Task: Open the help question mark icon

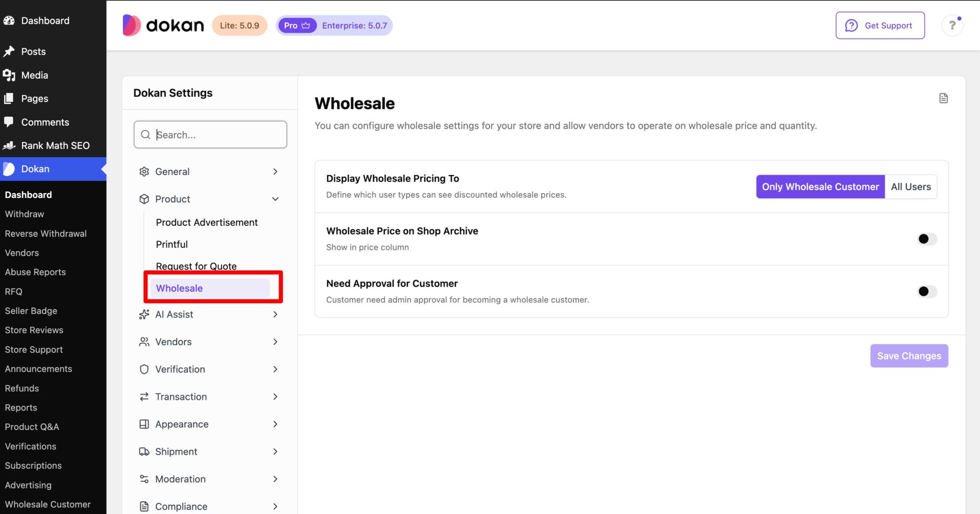Action: point(952,25)
